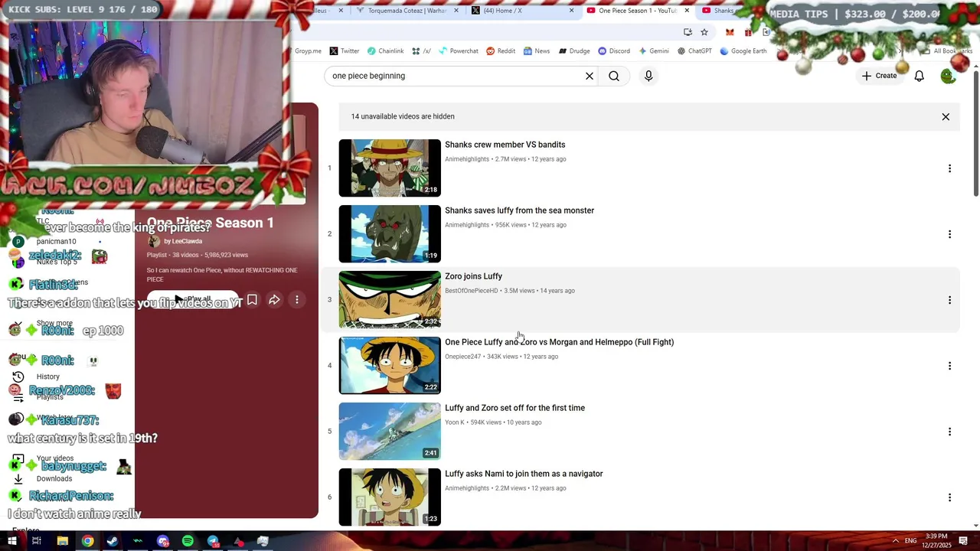Click the install app icon in address bar
Image resolution: width=980 pixels, height=551 pixels.
click(688, 32)
